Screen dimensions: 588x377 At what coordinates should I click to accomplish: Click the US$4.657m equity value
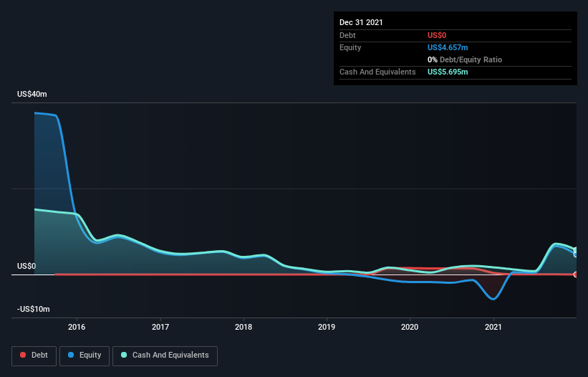pos(448,47)
